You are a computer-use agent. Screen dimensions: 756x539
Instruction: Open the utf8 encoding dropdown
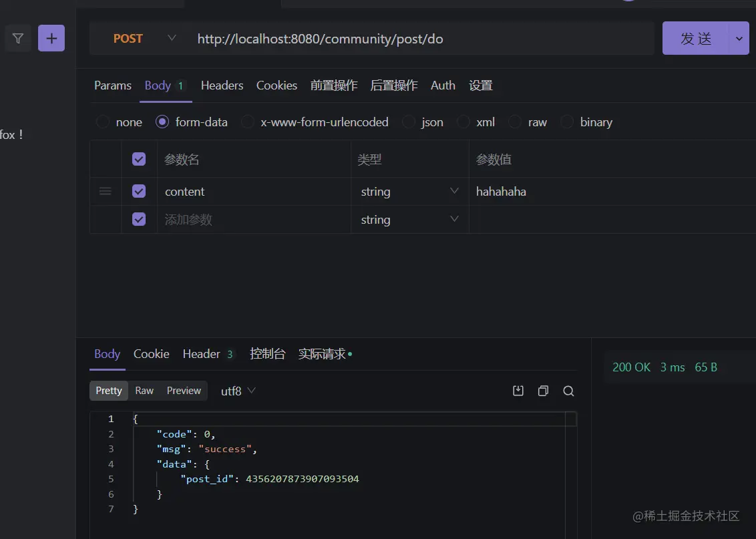238,391
